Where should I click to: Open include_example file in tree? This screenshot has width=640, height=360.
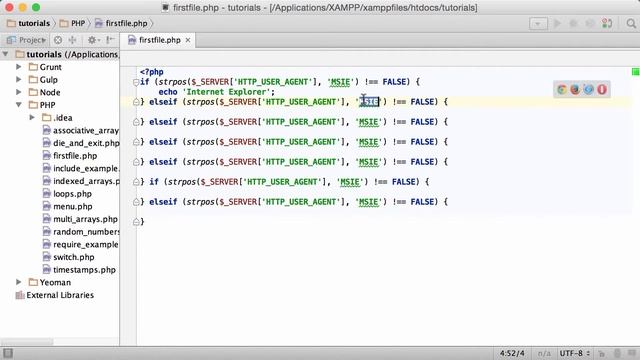(x=81, y=169)
